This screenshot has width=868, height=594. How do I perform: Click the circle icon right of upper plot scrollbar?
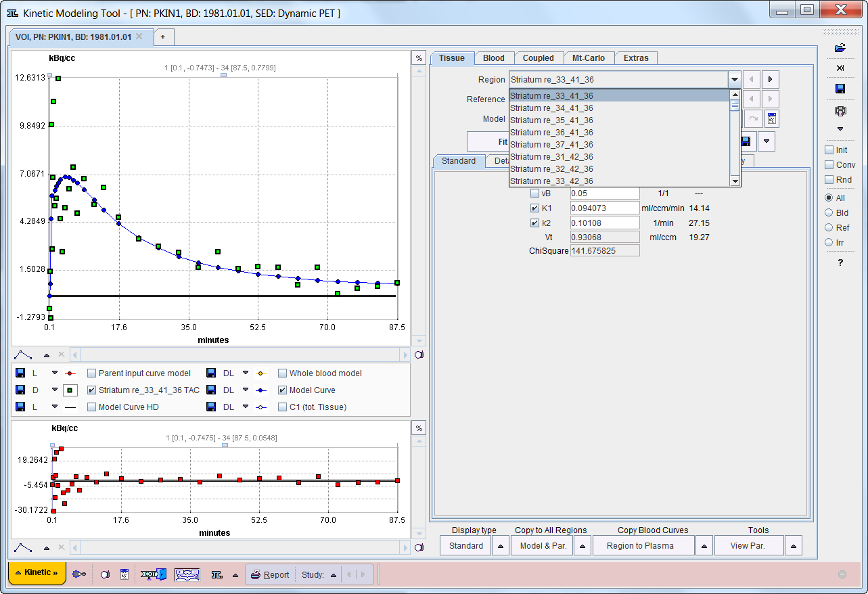(x=418, y=355)
